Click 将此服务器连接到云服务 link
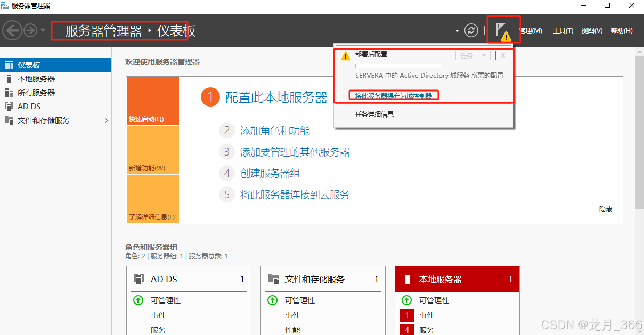Viewport: 644px width, 335px height. click(x=295, y=195)
